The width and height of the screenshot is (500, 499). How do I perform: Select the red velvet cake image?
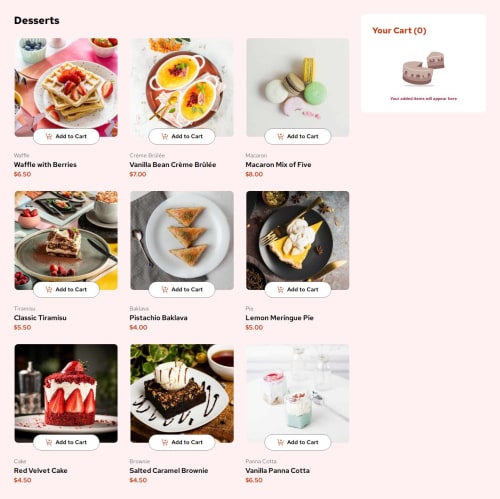pyautogui.click(x=66, y=393)
